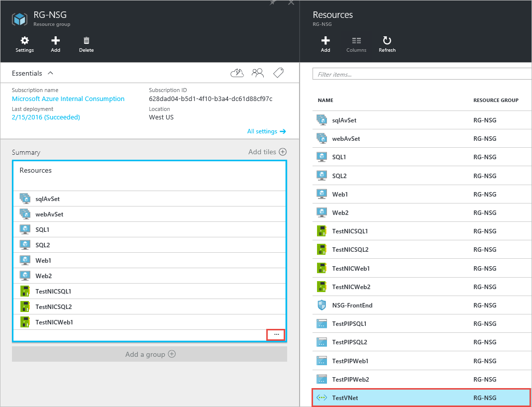Sort by the NAME column header
Image resolution: width=532 pixels, height=407 pixels.
tap(325, 101)
